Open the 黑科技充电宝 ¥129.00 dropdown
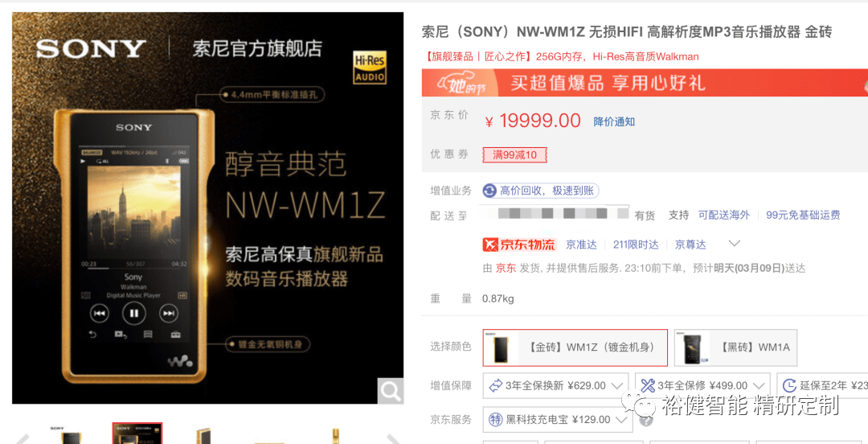 (x=558, y=420)
